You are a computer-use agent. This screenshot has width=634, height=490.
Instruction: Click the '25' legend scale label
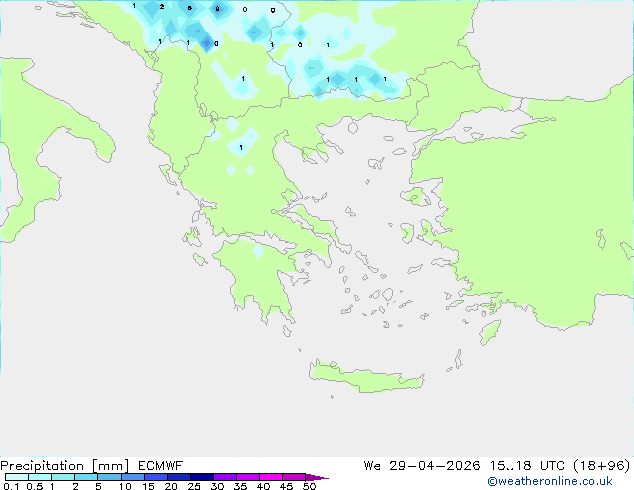click(x=194, y=486)
